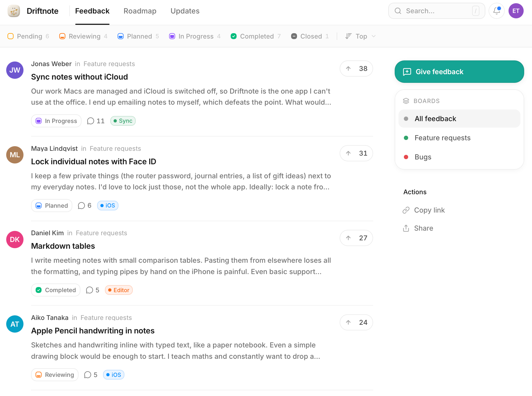532x396 pixels.
Task: Open the Top sort dropdown
Action: 361,36
